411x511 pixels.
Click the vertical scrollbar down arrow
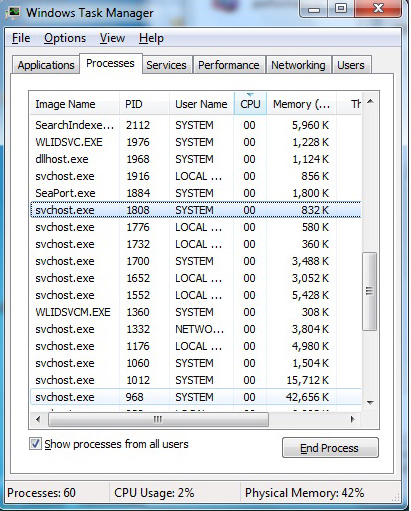(370, 403)
